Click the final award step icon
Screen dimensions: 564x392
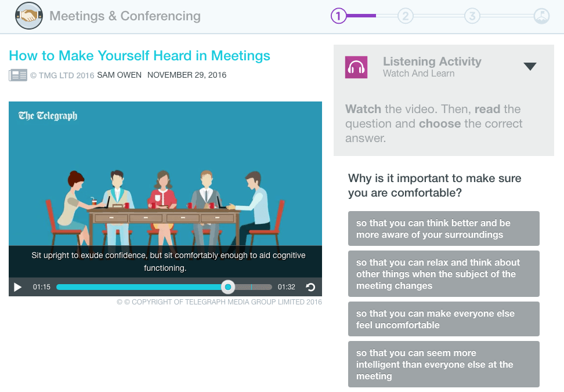[x=541, y=16]
